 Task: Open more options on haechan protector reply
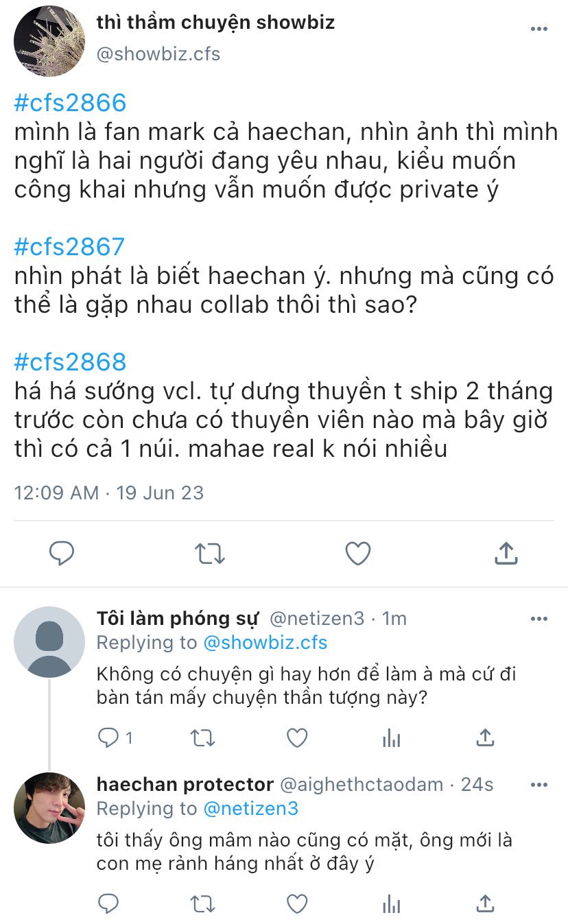pos(540,784)
